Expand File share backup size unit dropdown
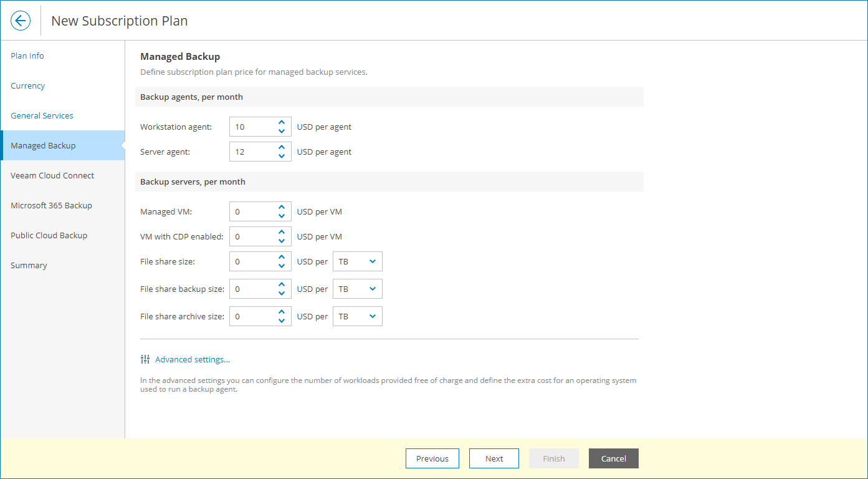This screenshot has width=868, height=479. 358,289
